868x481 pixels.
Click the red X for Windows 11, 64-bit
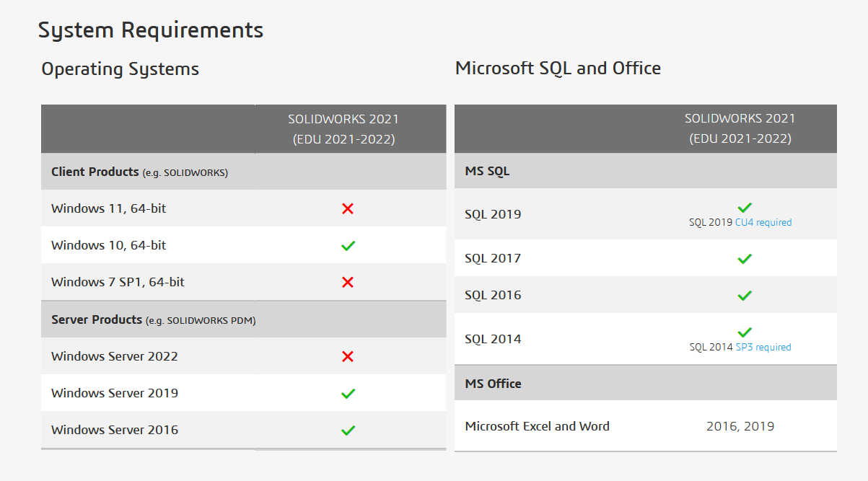pos(348,208)
